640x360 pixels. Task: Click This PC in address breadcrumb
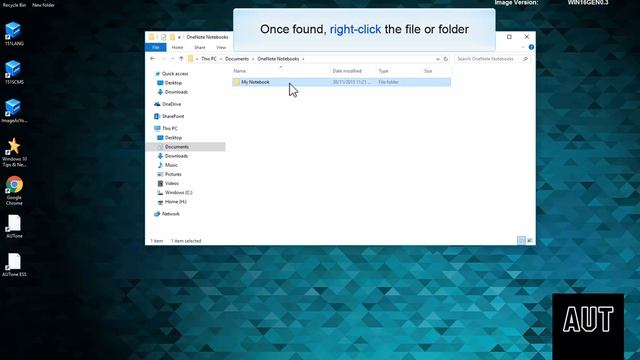click(209, 59)
